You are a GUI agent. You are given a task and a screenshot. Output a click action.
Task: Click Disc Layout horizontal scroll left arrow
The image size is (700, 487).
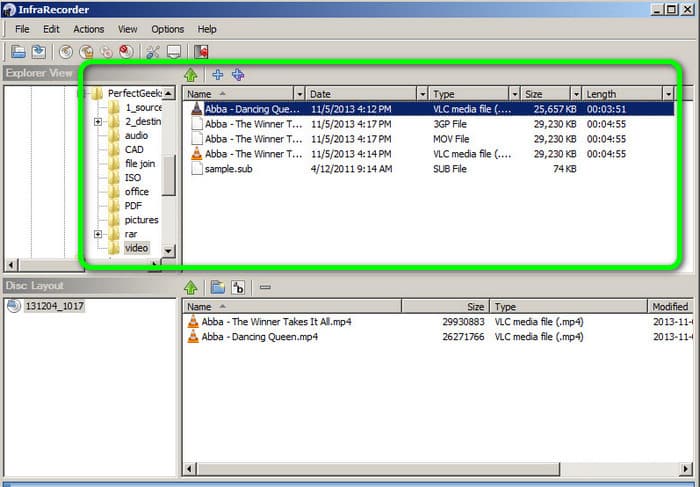189,469
